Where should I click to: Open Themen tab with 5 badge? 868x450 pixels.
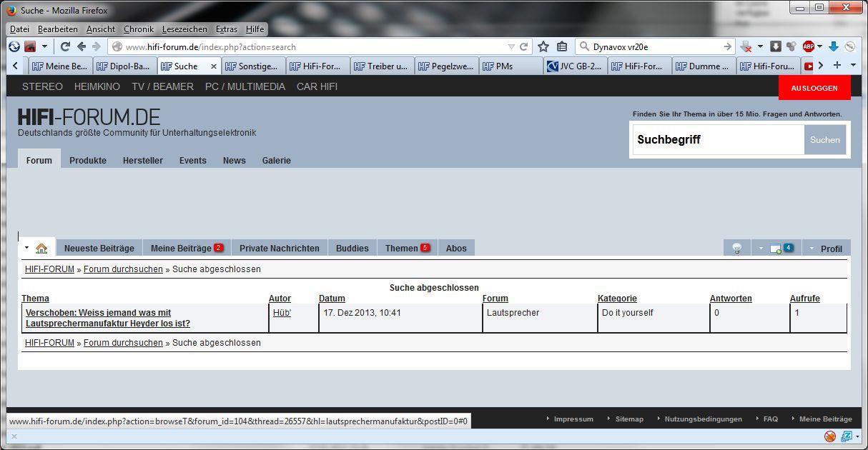coord(407,249)
